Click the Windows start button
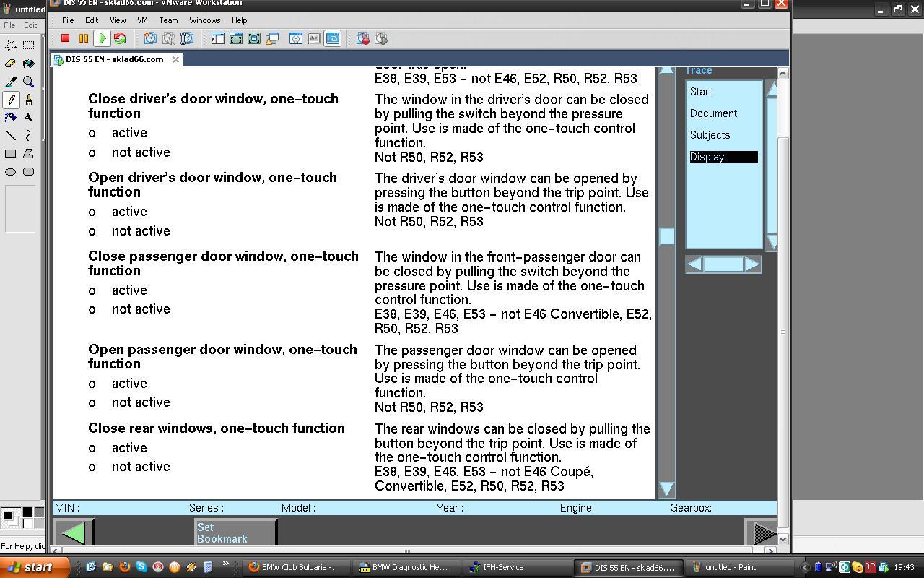The height and width of the screenshot is (578, 924). click(x=35, y=567)
